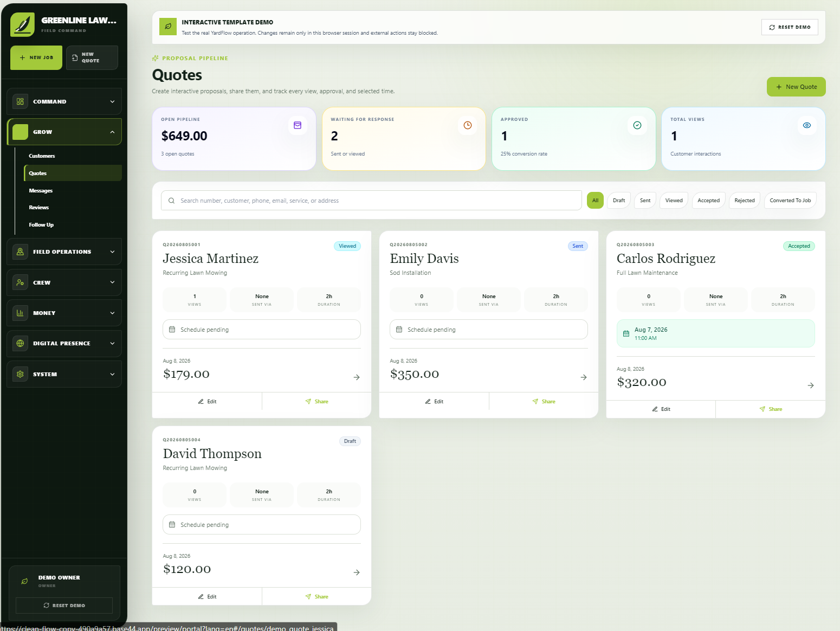Expand the System section chevron
The height and width of the screenshot is (631, 840).
(112, 374)
